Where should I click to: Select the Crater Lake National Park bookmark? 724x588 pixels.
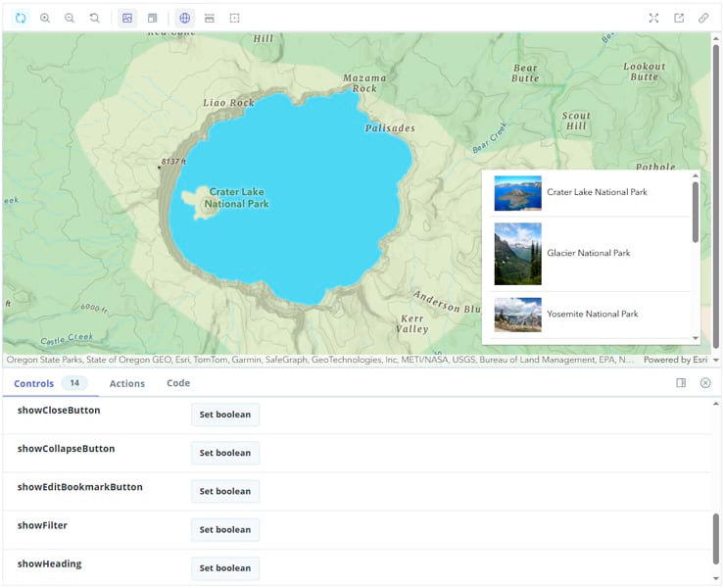590,193
